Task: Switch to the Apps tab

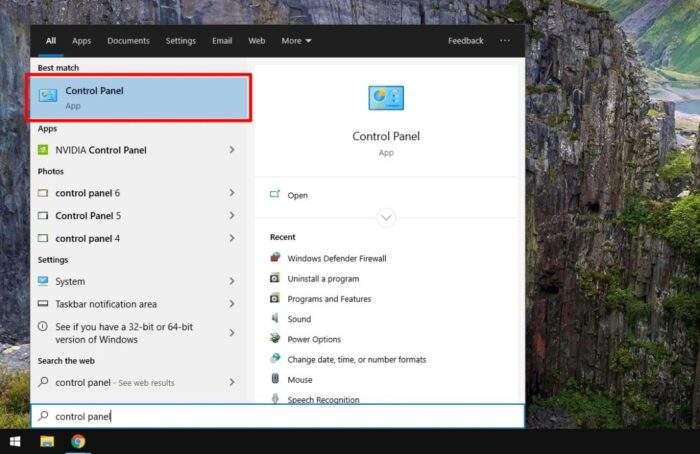Action: point(81,41)
